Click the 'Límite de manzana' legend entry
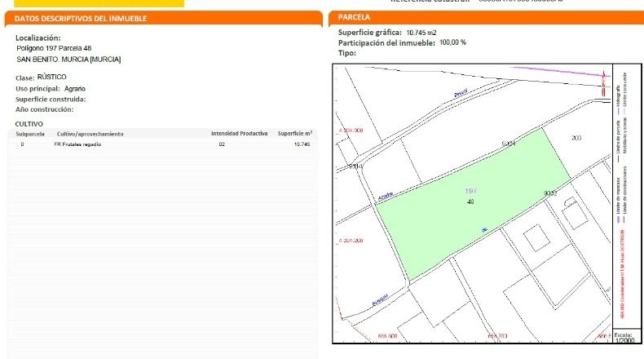The image size is (644, 359). coord(618,200)
